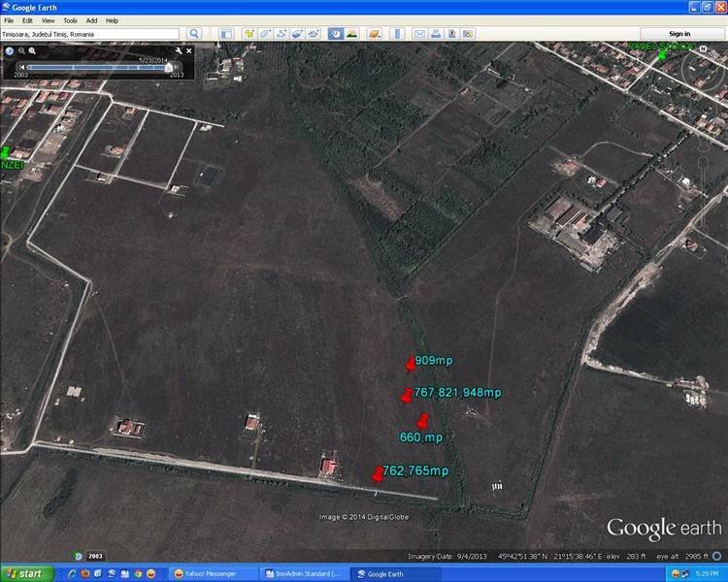728x582 pixels.
Task: Open time slider options wrench
Action: click(x=178, y=50)
